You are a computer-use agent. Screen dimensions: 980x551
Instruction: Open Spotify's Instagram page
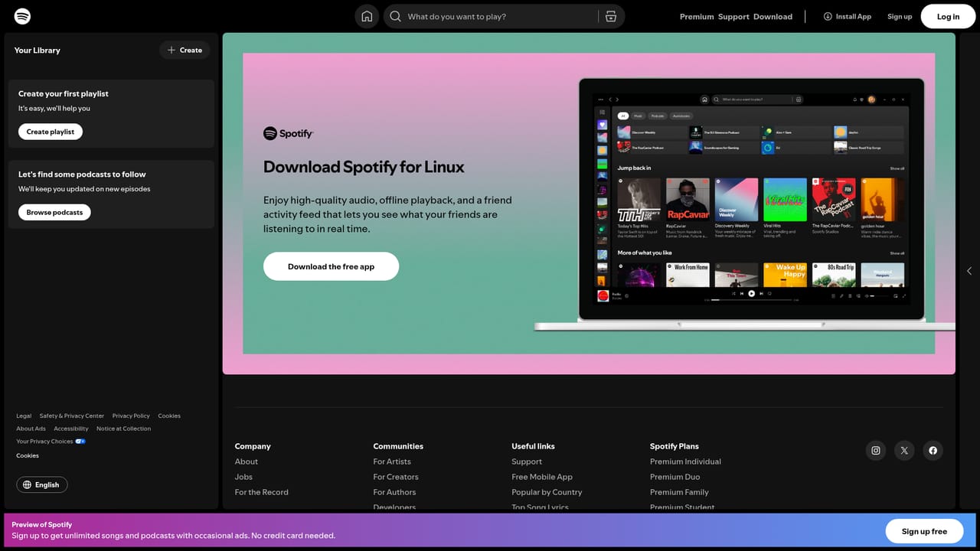(x=876, y=450)
